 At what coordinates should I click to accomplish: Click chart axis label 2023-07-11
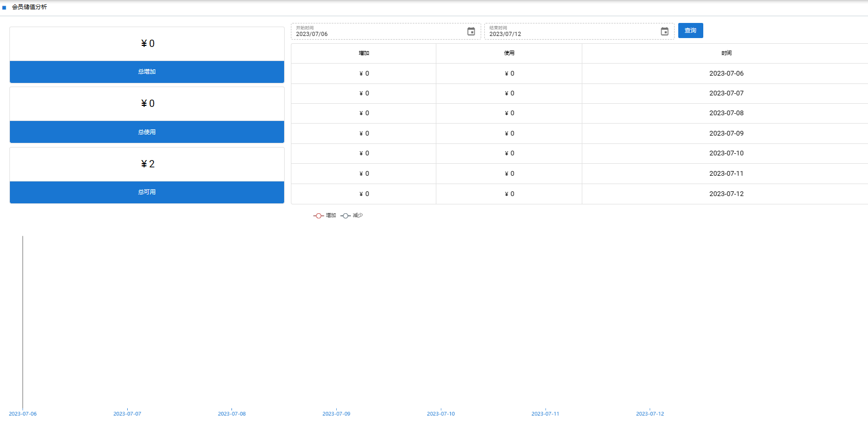[x=545, y=414]
